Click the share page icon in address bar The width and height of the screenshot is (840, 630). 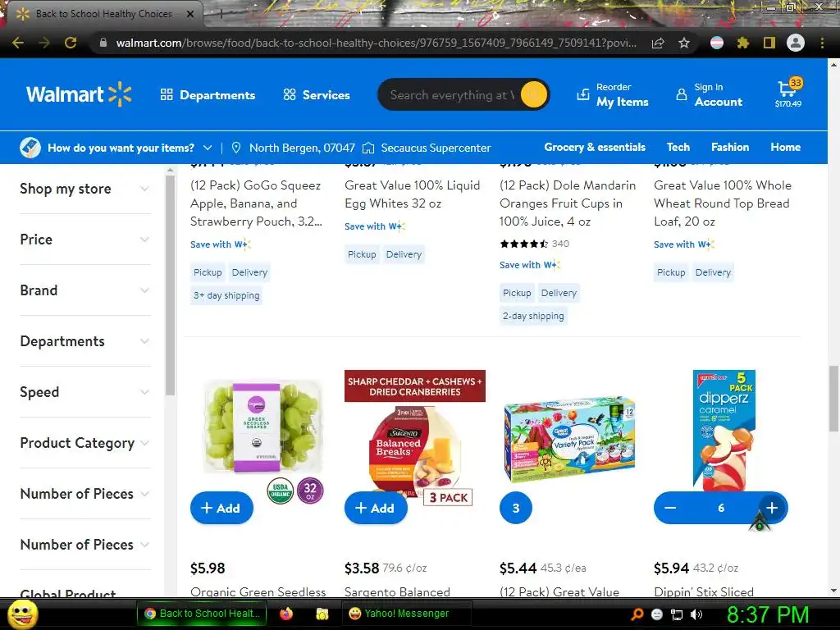point(658,43)
